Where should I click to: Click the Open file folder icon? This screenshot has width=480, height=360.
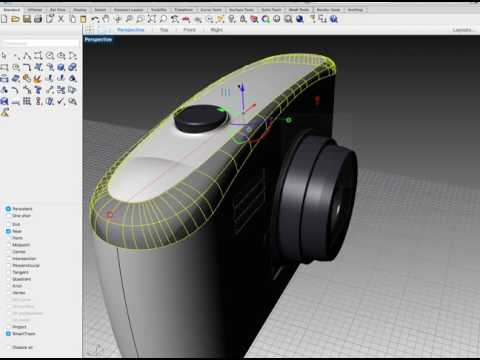click(x=15, y=19)
